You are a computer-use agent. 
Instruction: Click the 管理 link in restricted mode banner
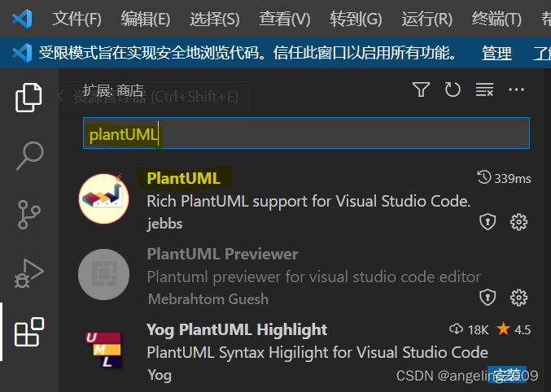click(x=496, y=53)
